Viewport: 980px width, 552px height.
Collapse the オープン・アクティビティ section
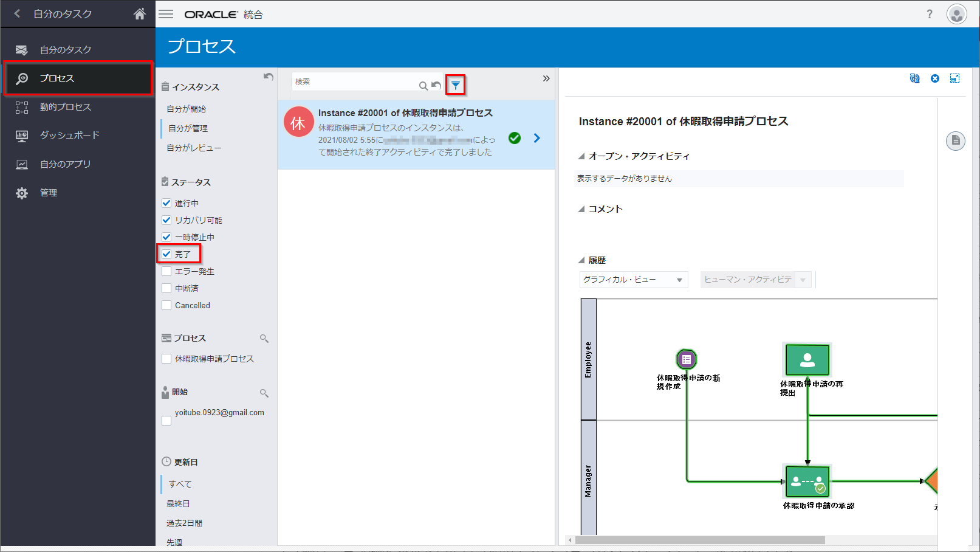pos(581,156)
